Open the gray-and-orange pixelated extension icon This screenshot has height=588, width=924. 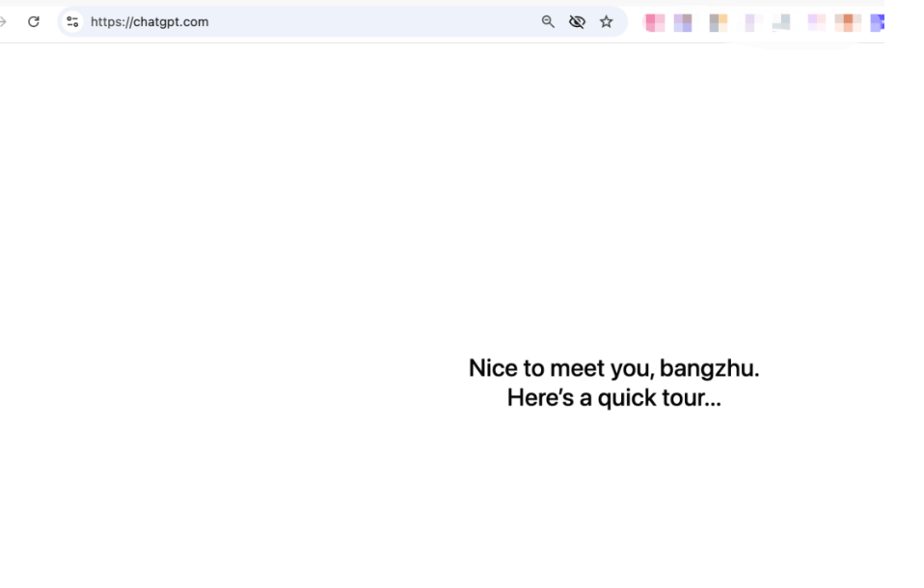(719, 22)
